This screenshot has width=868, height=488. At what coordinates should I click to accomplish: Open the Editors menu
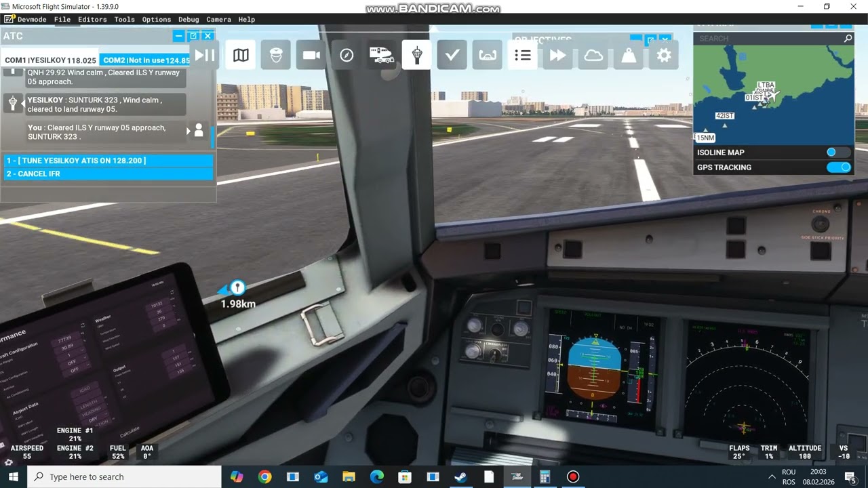(x=92, y=20)
